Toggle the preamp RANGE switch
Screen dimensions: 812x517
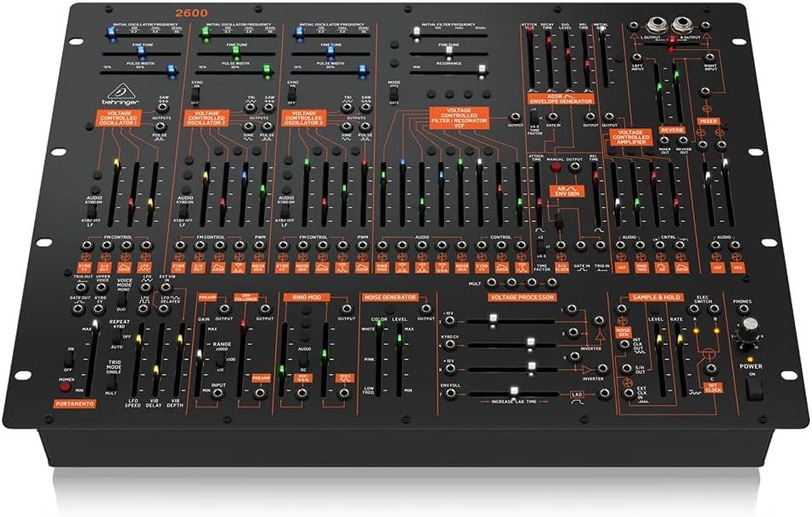pos(220,361)
